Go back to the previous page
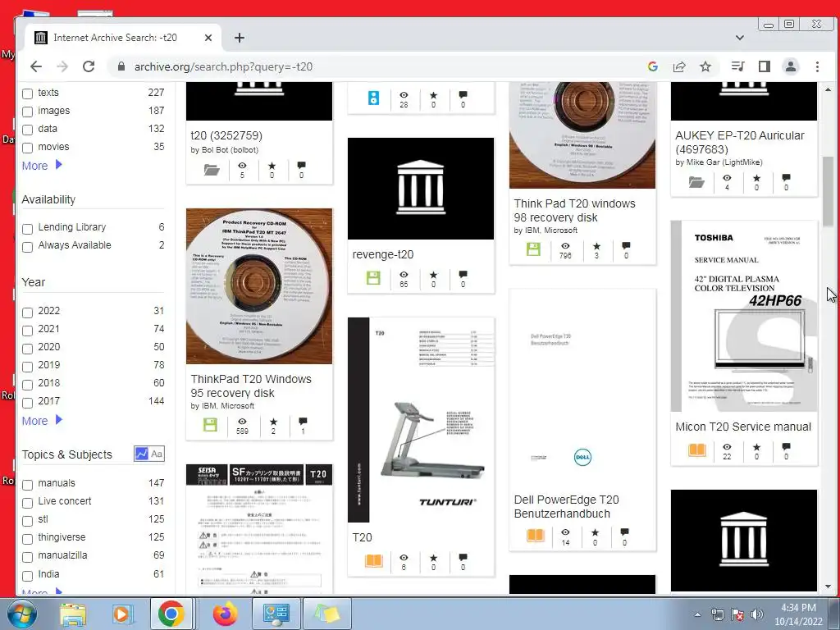 click(x=36, y=66)
